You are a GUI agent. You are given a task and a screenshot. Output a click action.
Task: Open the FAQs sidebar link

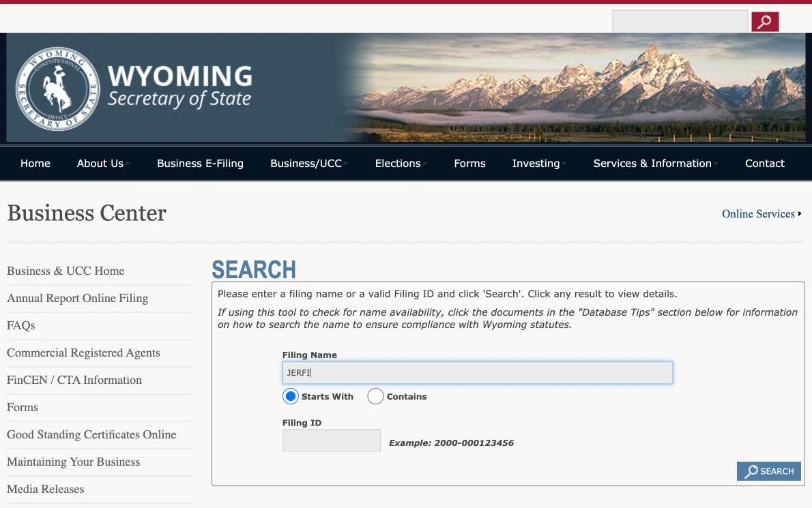click(20, 325)
